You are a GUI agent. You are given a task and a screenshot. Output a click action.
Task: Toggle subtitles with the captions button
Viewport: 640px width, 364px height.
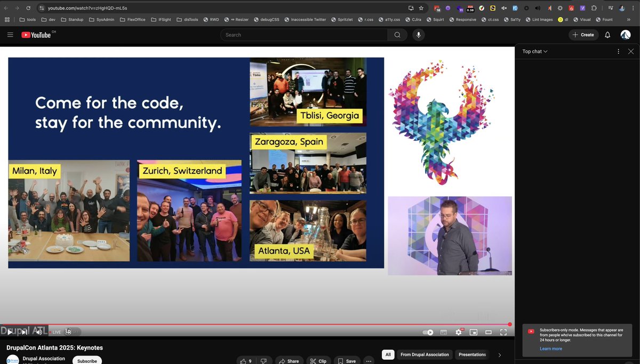pyautogui.click(x=443, y=332)
